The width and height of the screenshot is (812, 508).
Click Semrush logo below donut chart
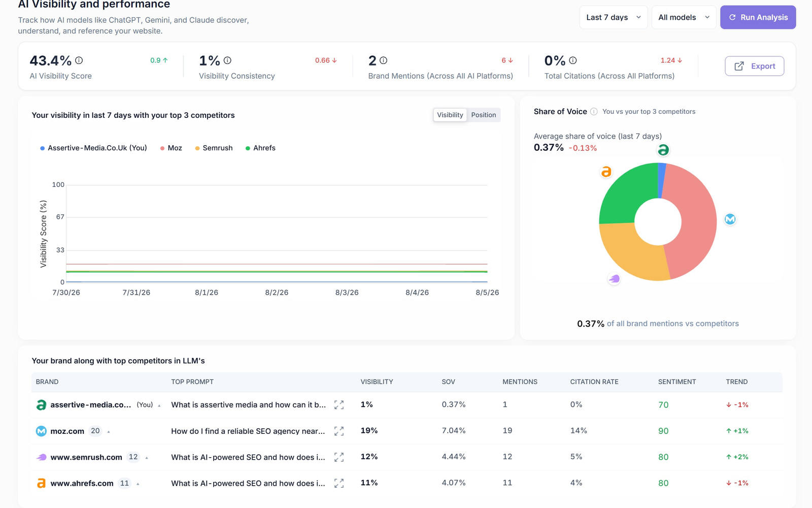614,279
